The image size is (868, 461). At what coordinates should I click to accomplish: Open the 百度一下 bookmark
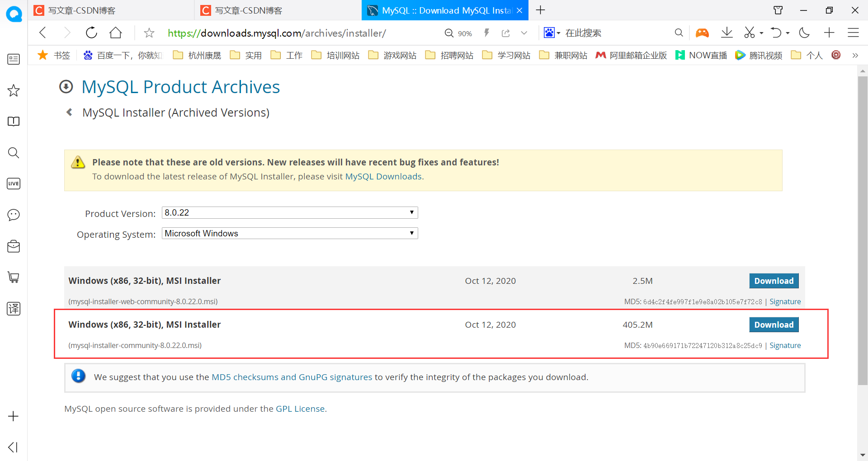point(123,55)
